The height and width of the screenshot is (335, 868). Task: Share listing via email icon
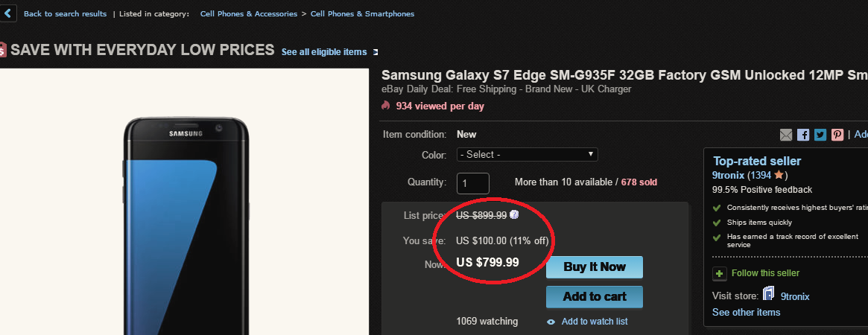pos(786,135)
